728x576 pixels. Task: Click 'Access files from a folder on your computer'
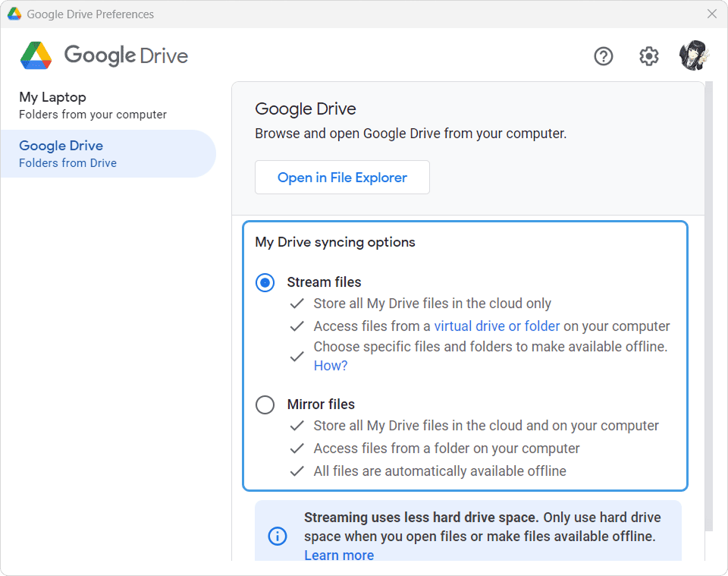pyautogui.click(x=447, y=449)
